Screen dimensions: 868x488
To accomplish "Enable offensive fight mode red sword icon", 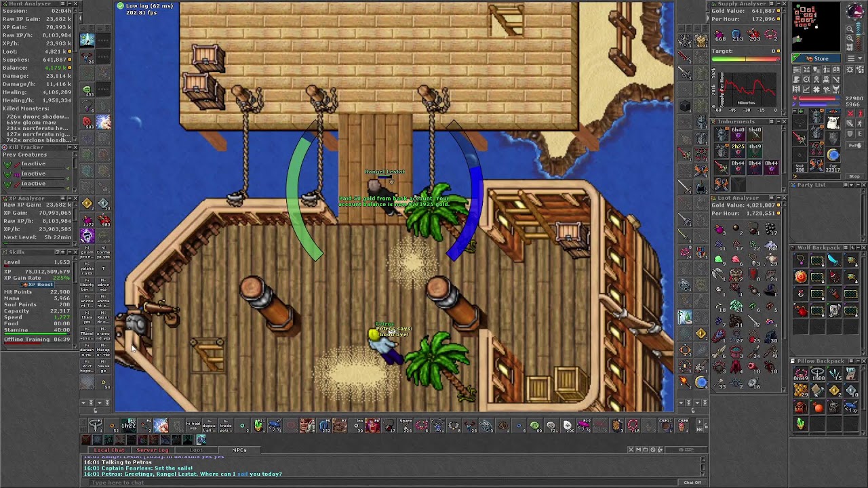I will pos(850,113).
